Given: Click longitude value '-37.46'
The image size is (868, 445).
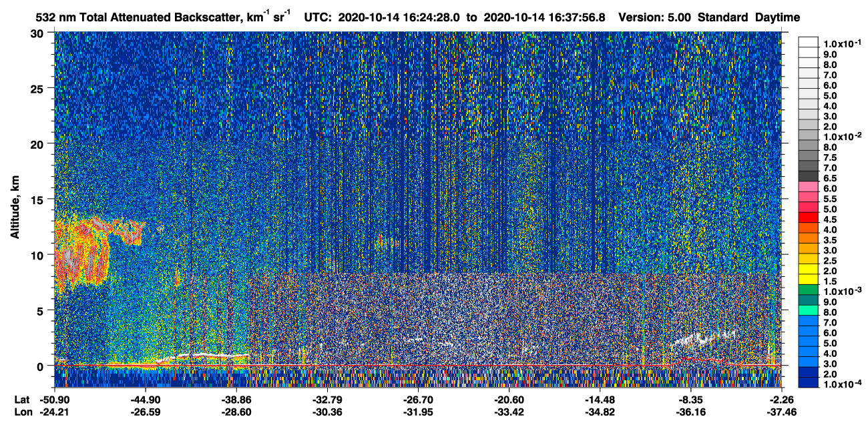Looking at the screenshot, I should click(x=781, y=412).
